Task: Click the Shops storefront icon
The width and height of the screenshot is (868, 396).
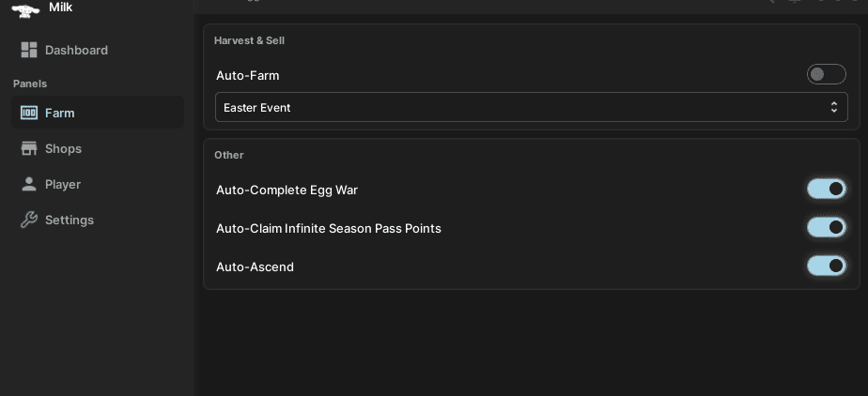Action: coord(28,148)
